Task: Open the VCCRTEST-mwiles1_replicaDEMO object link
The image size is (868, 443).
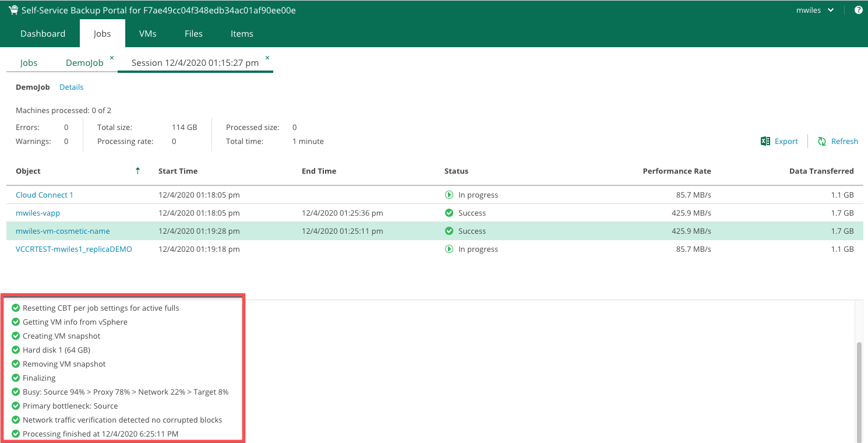Action: [x=73, y=249]
